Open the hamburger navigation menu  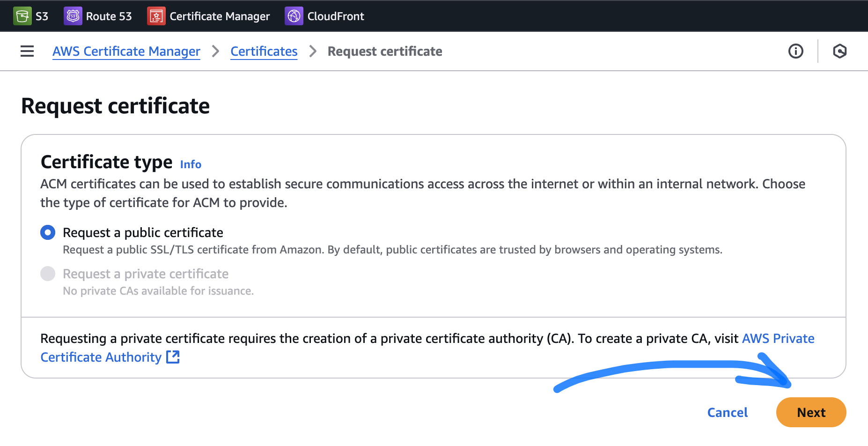click(27, 51)
